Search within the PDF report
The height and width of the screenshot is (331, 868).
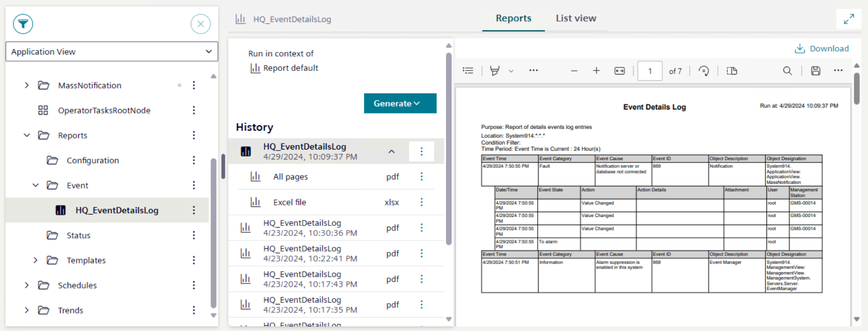(x=787, y=71)
